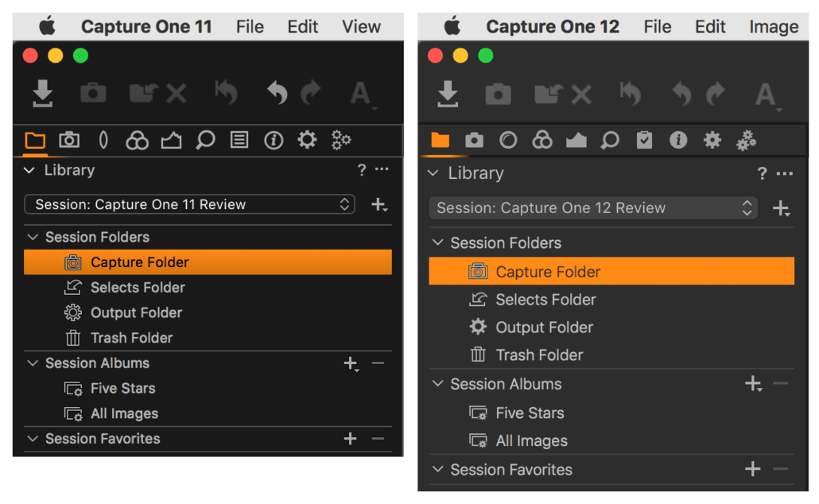Open the File menu in Capture One 12
819x504 pixels.
click(658, 26)
